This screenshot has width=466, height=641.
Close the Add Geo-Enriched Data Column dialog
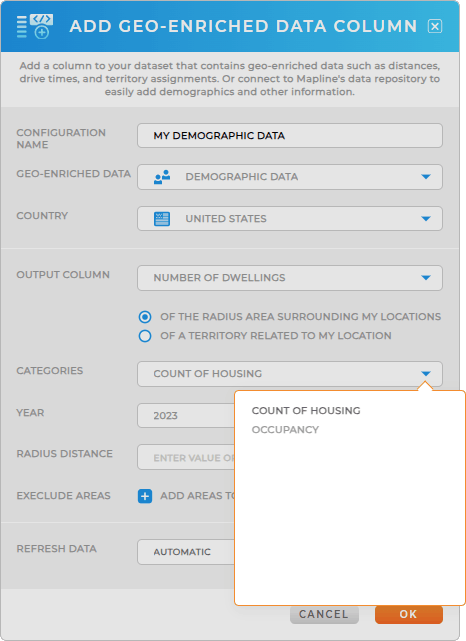(x=435, y=27)
